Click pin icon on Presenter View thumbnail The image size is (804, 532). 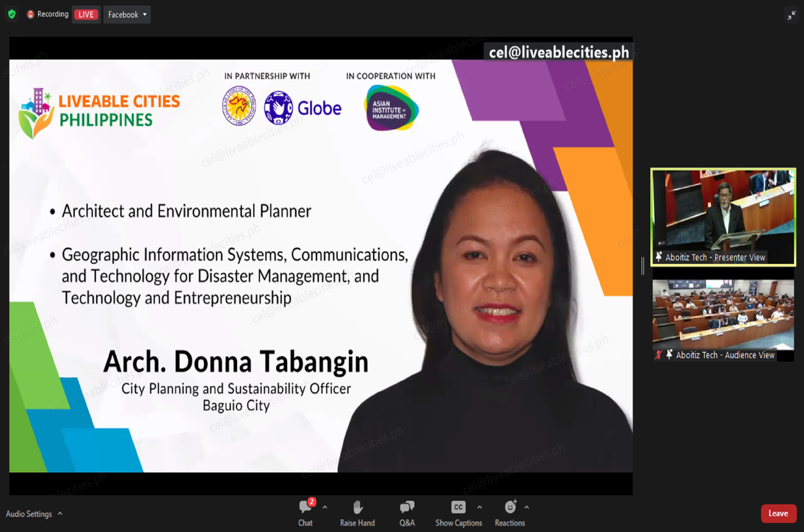[x=659, y=257]
